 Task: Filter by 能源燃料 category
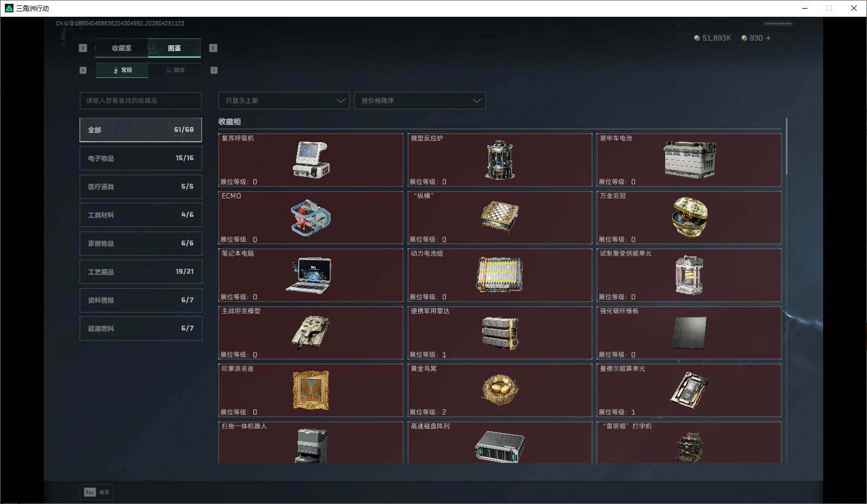141,329
